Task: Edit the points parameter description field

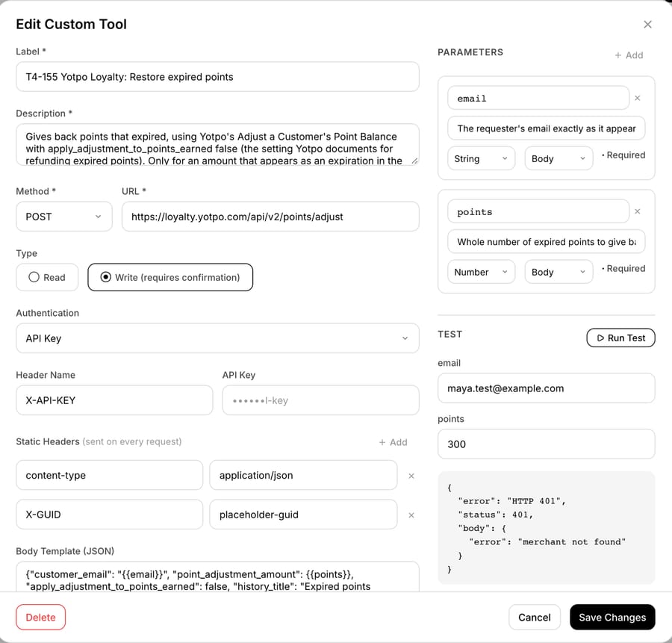Action: coord(546,242)
